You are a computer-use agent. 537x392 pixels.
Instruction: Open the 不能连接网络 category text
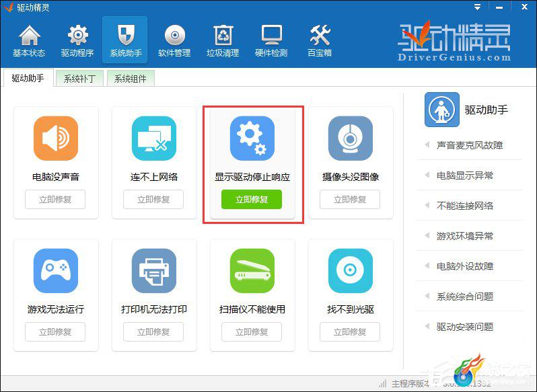tap(465, 206)
